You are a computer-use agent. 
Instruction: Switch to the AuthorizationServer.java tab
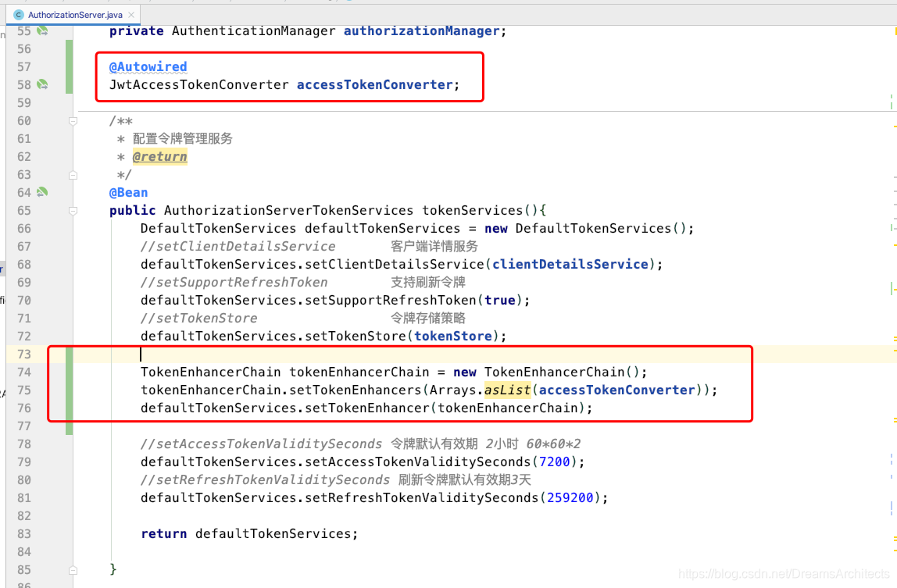(x=74, y=15)
